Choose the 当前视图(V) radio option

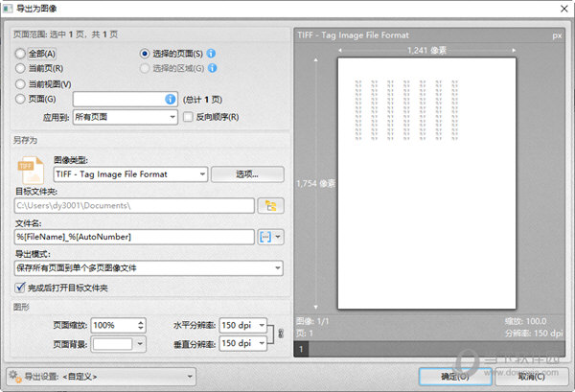point(20,84)
